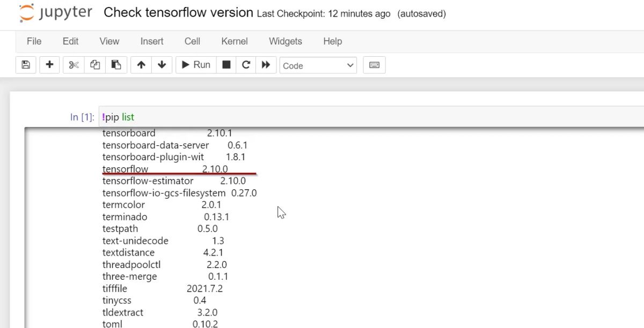
Task: Click the 'tinycss' package row
Action: (x=154, y=300)
